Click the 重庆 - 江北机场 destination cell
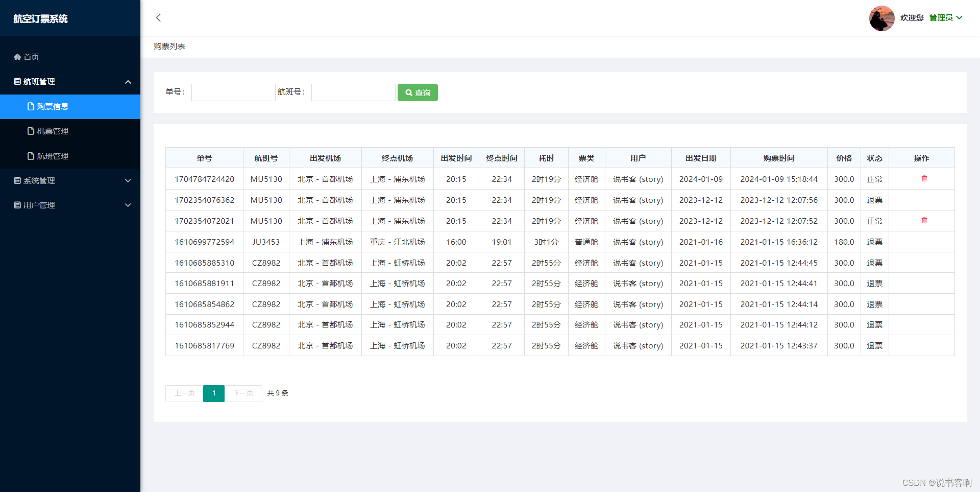980x492 pixels. [398, 242]
